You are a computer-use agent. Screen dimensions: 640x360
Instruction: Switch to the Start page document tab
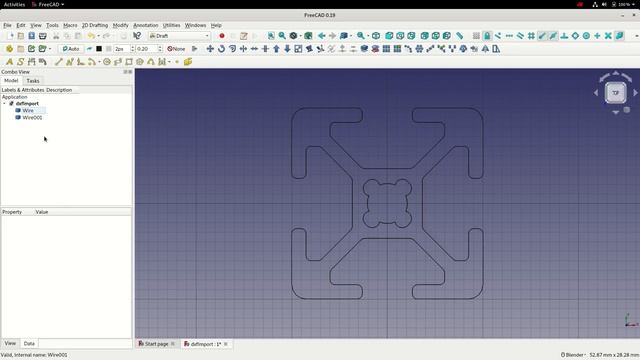pos(156,344)
